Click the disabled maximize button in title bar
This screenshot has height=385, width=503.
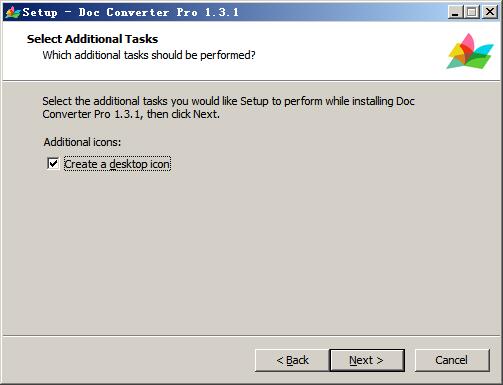472,12
